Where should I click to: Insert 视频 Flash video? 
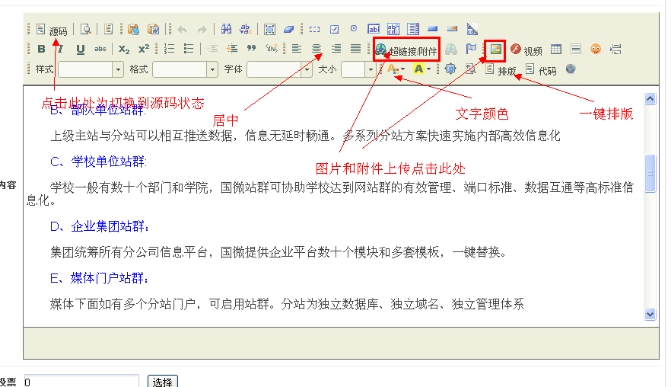pos(526,50)
